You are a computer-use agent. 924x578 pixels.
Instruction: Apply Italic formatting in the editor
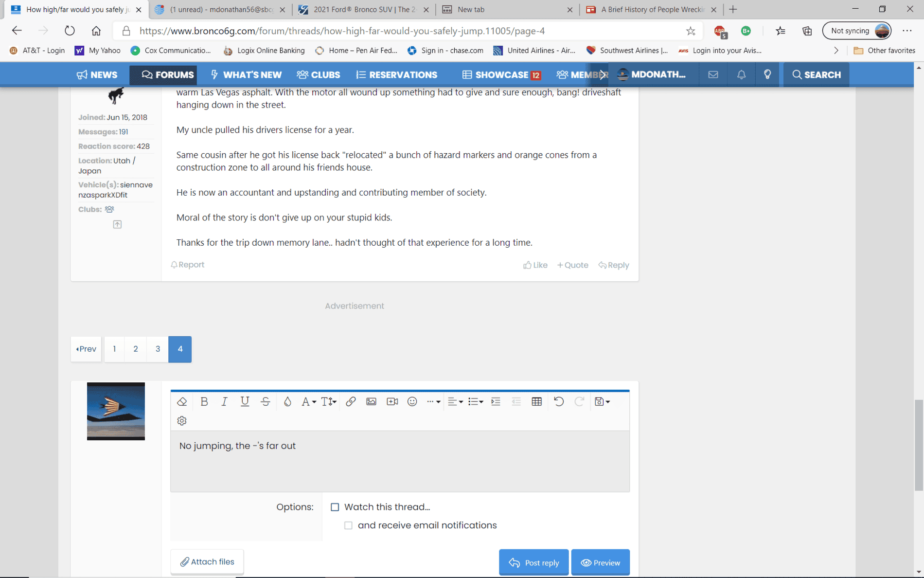click(x=224, y=401)
